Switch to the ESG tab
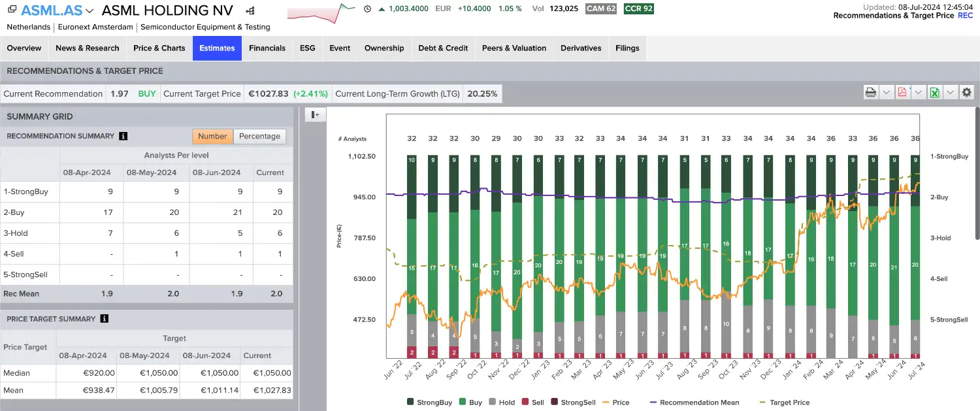The image size is (980, 411). (308, 48)
